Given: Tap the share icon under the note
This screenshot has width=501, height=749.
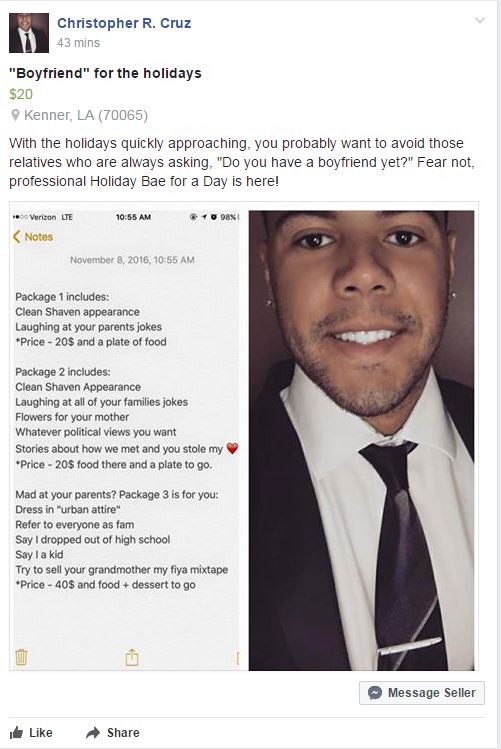Looking at the screenshot, I should click(x=132, y=657).
